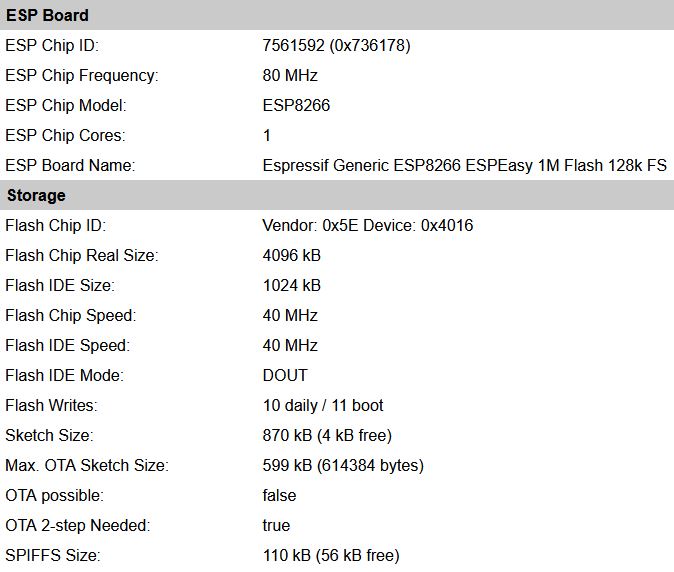
Task: Click the Flash Chip ID vendor value
Action: pos(368,225)
